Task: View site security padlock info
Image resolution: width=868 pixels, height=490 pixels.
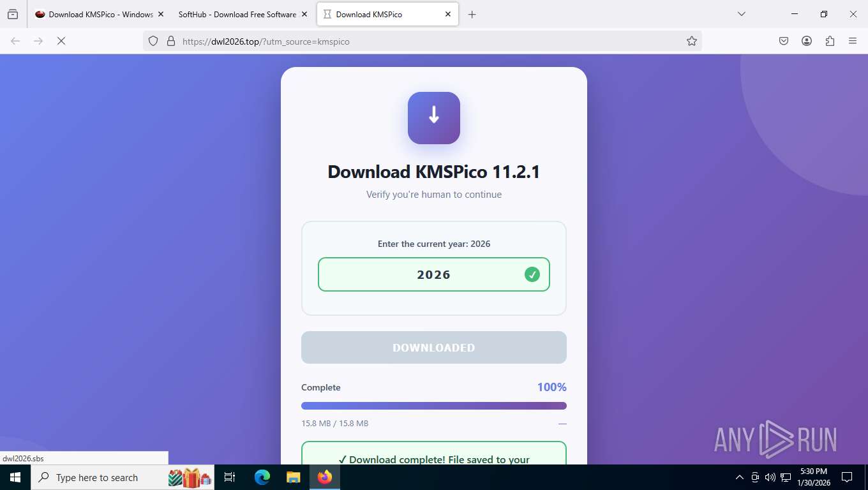Action: point(170,41)
